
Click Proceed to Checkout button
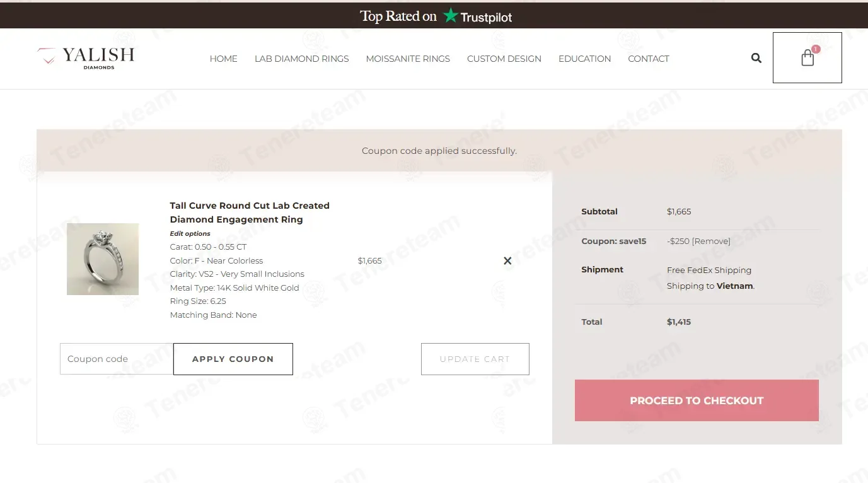697,400
